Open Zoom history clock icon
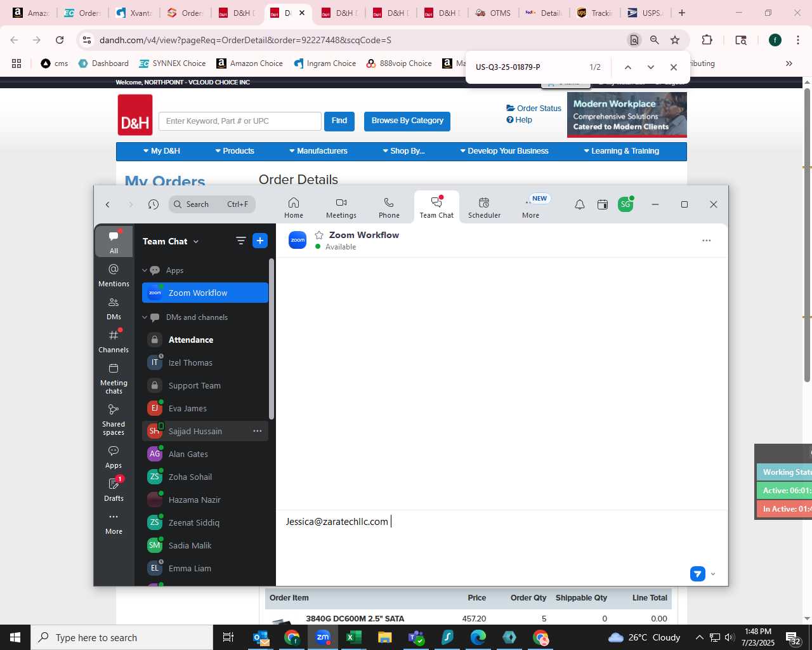812x650 pixels. 154,204
